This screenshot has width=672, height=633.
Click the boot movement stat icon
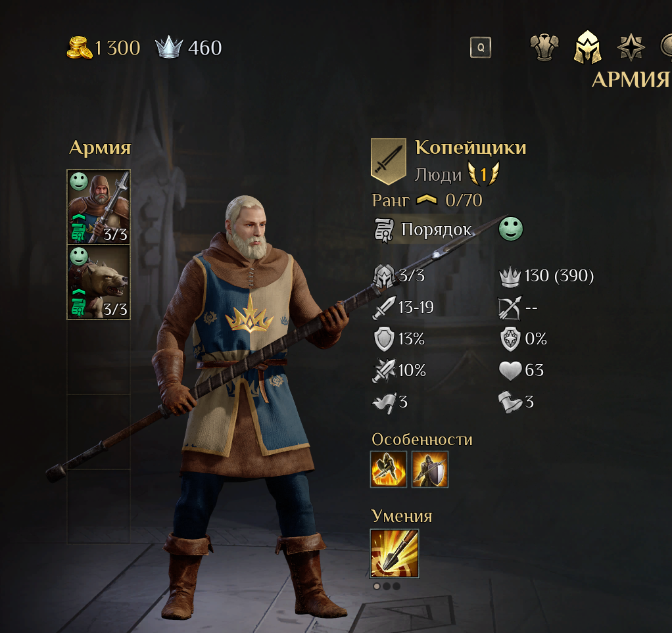point(510,402)
